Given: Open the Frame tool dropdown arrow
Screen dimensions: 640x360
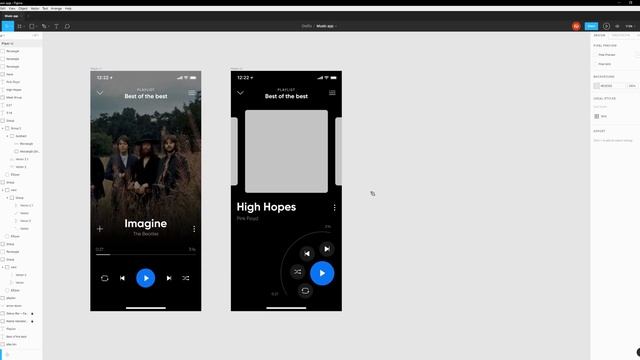Looking at the screenshot, I should tap(24, 27).
